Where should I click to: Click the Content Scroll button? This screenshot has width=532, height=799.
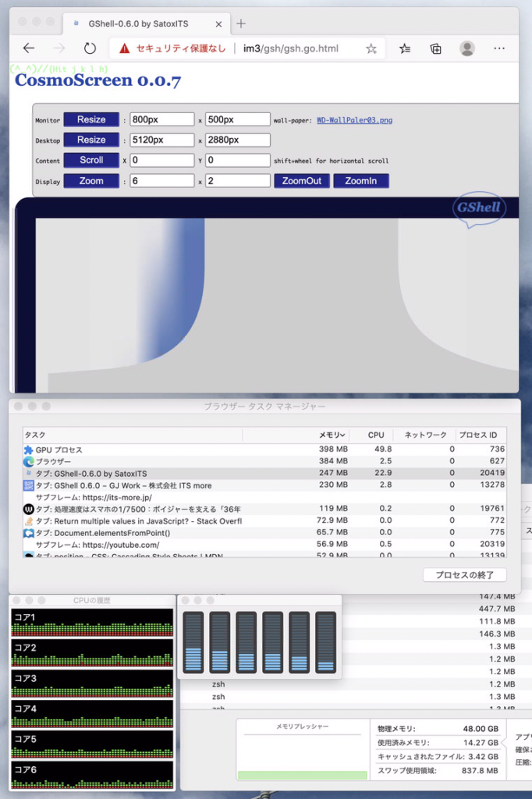(91, 160)
